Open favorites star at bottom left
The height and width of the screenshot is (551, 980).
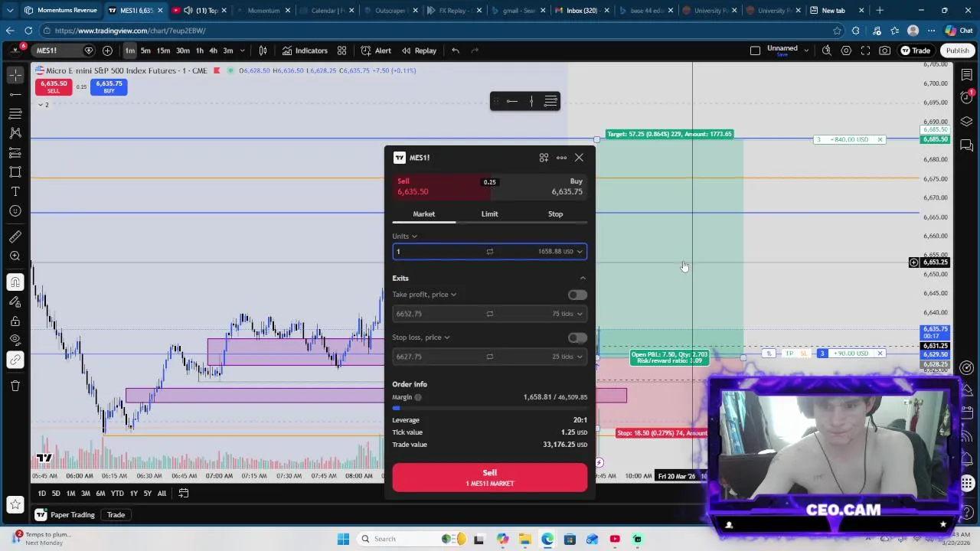pos(15,504)
